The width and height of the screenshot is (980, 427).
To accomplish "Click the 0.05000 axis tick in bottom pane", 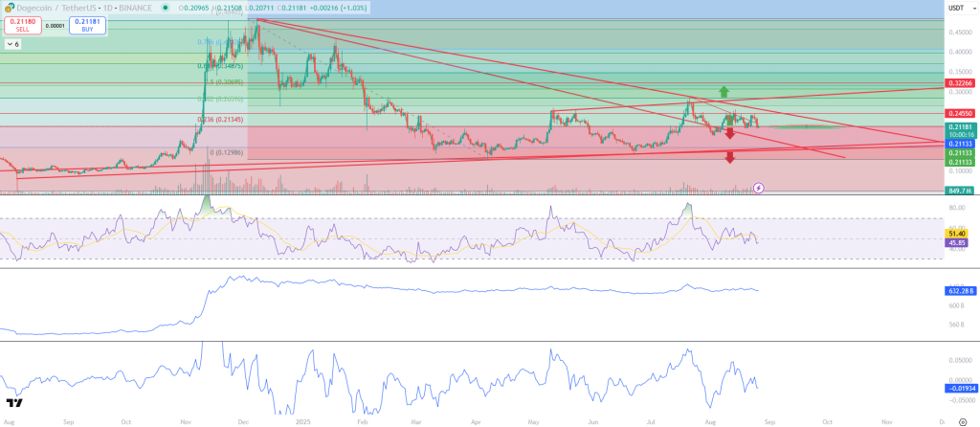I will click(x=962, y=361).
